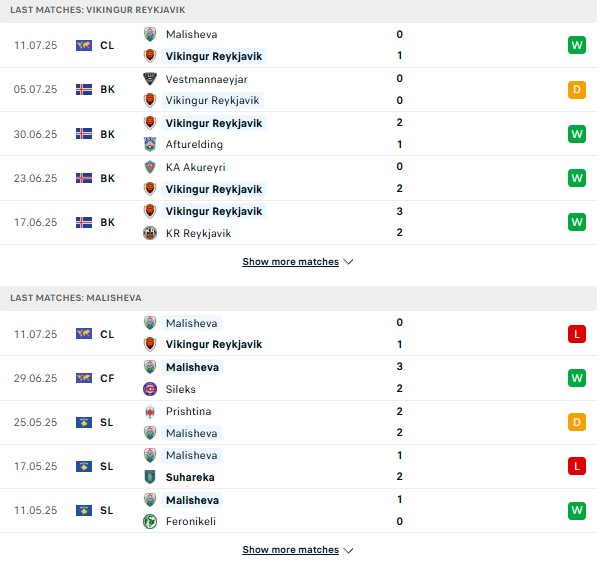Open the Suhareka team link
Screen dimensions: 602x570
190,477
